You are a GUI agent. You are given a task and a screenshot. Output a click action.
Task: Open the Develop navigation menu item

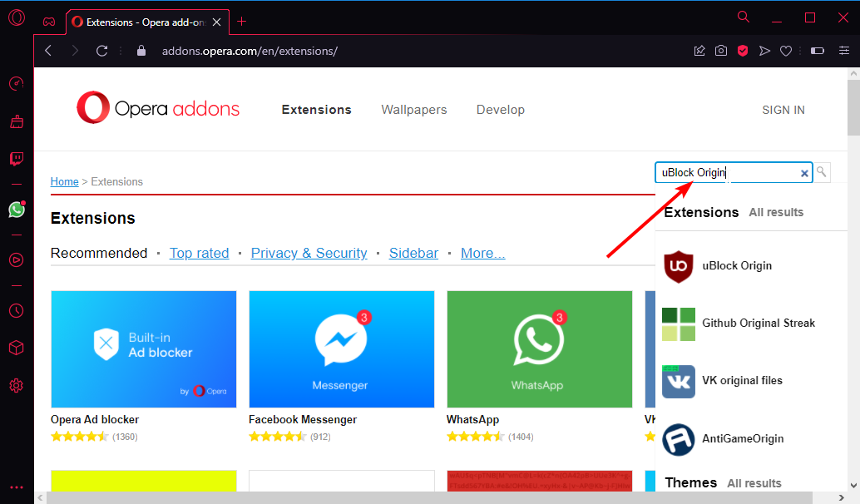coord(500,110)
